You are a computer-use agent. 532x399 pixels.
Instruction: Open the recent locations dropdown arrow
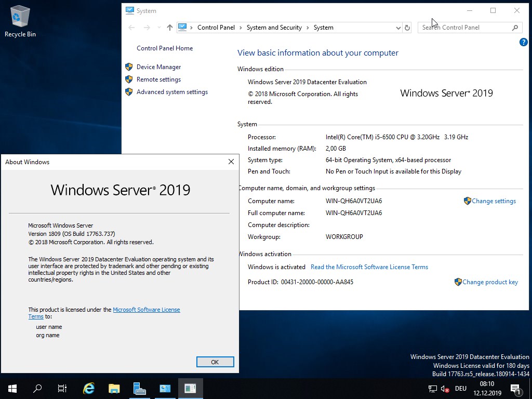(159, 28)
